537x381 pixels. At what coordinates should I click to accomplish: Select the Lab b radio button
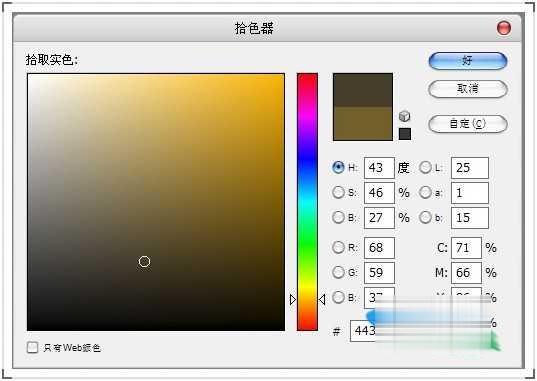(x=425, y=217)
